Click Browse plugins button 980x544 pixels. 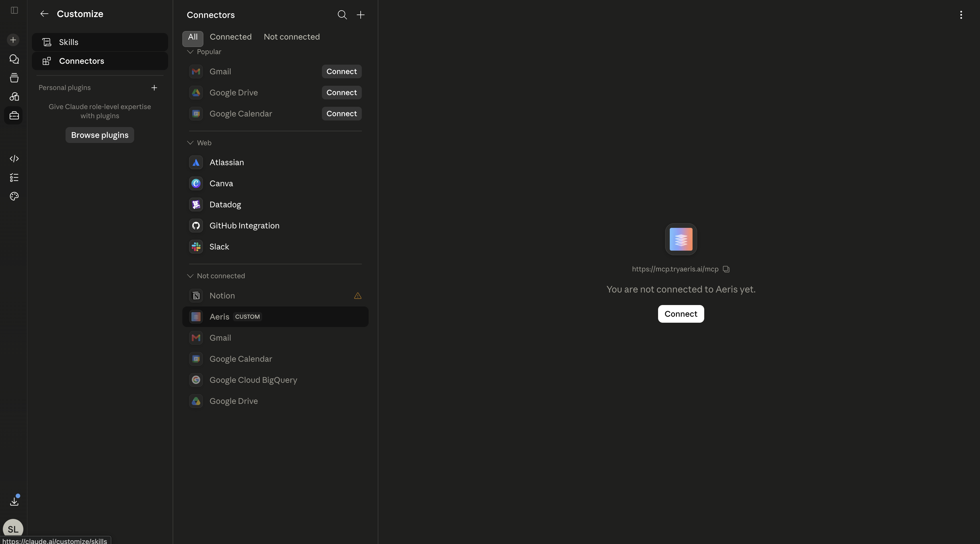100,135
